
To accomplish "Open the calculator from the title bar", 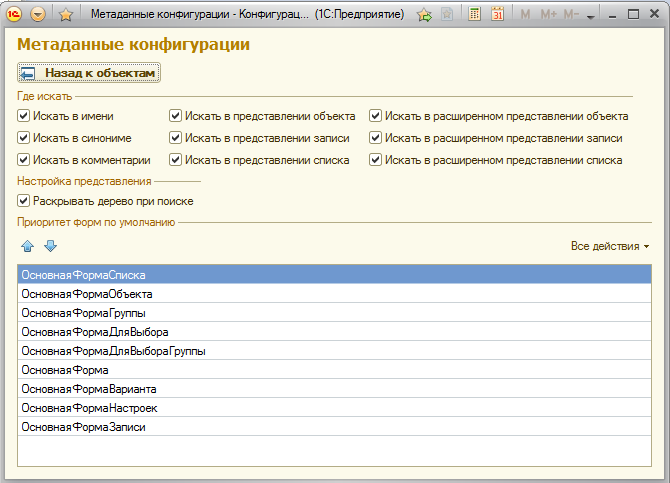I will [475, 15].
